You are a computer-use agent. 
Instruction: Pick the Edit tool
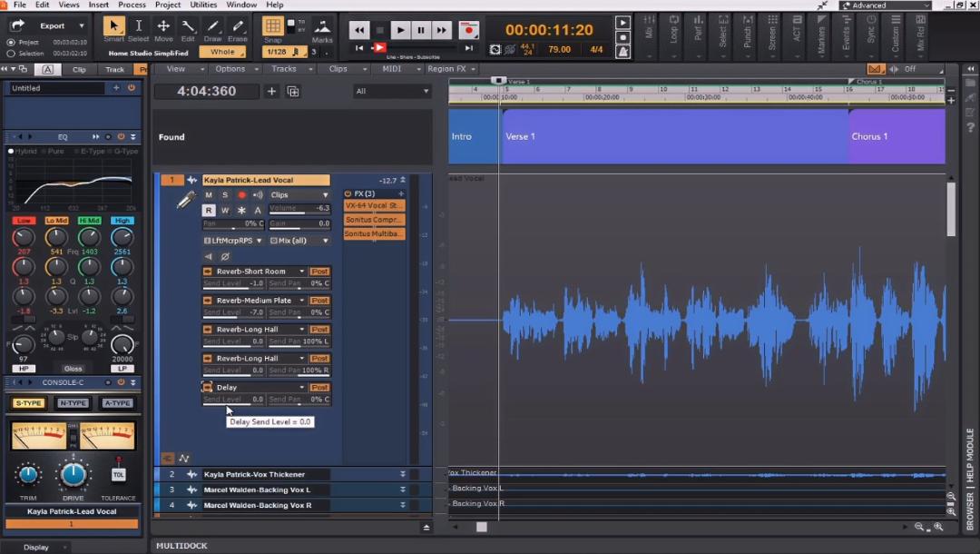[188, 25]
